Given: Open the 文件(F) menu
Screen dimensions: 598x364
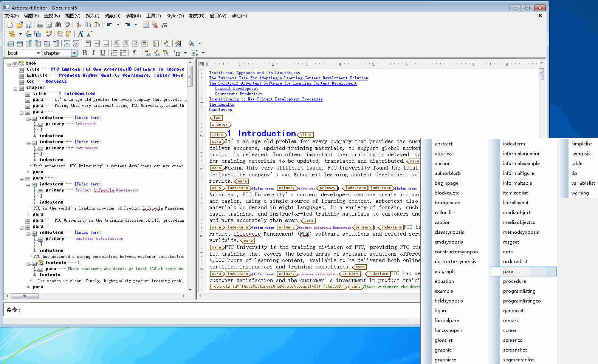Looking at the screenshot, I should pos(12,15).
